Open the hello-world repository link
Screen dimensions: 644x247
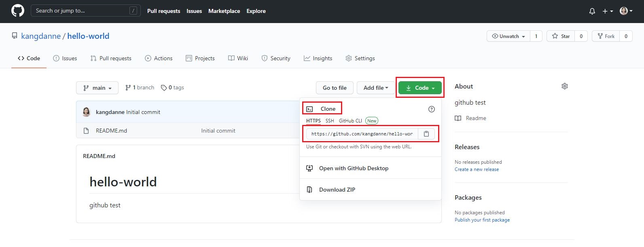88,36
